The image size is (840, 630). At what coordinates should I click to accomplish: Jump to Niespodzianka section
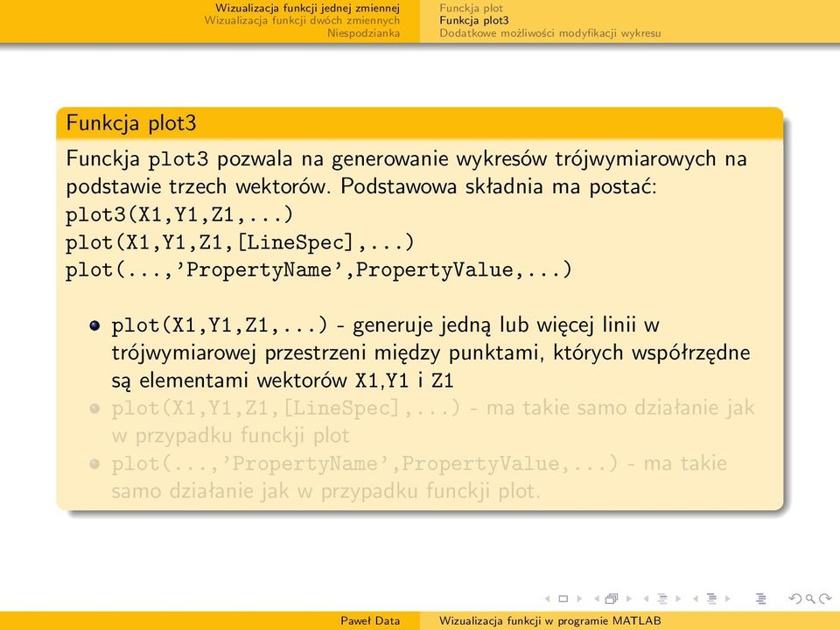(364, 33)
